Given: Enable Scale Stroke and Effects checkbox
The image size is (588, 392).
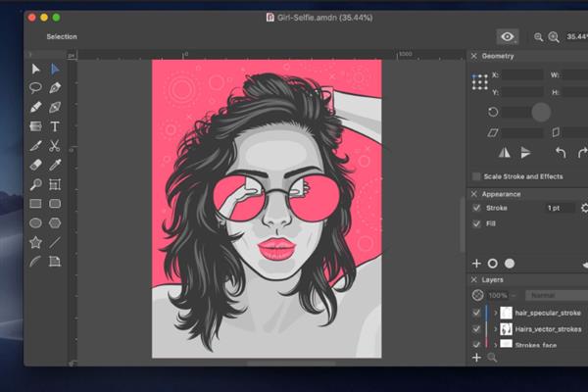Looking at the screenshot, I should [x=476, y=176].
